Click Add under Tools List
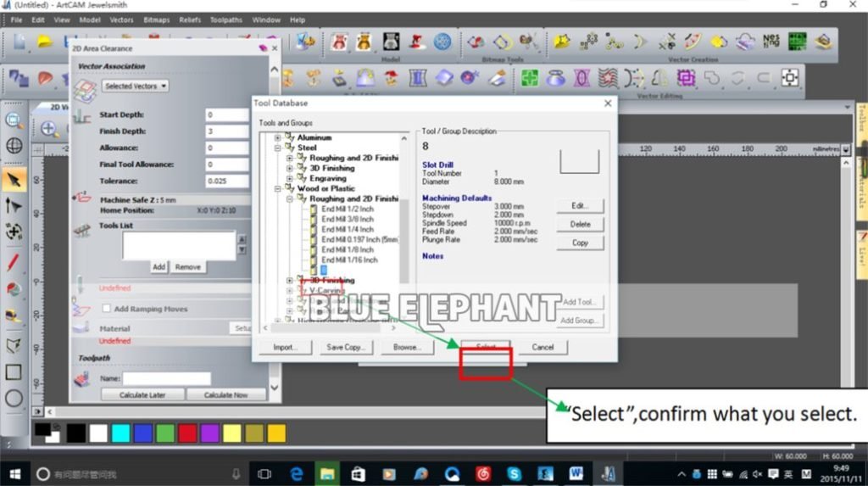The height and width of the screenshot is (486, 868). tap(159, 267)
